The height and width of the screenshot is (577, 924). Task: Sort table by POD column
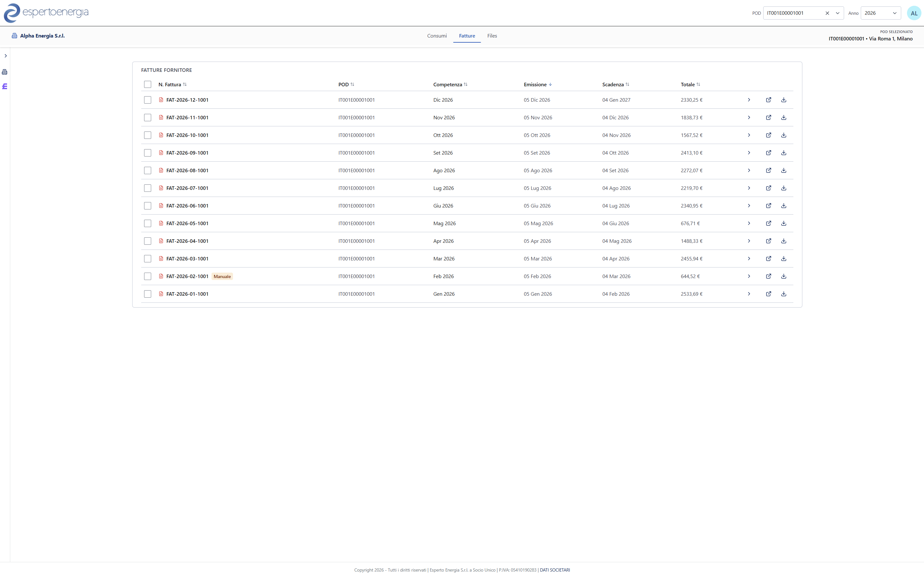pyautogui.click(x=346, y=84)
